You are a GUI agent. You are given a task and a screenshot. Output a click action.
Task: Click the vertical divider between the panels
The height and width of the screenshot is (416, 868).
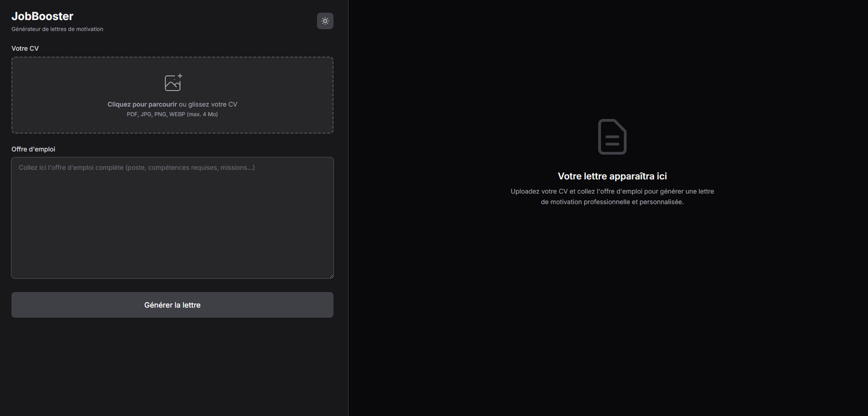(x=348, y=217)
